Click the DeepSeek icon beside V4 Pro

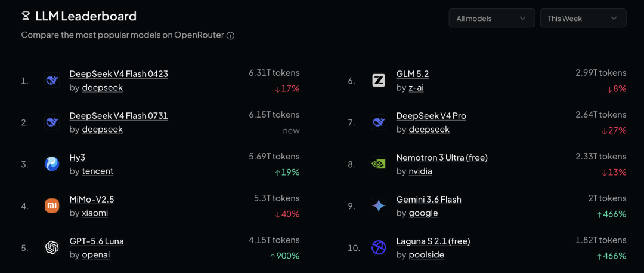[379, 122]
